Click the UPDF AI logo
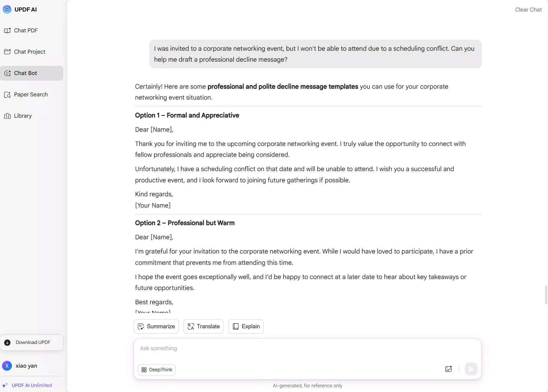 [7, 9]
